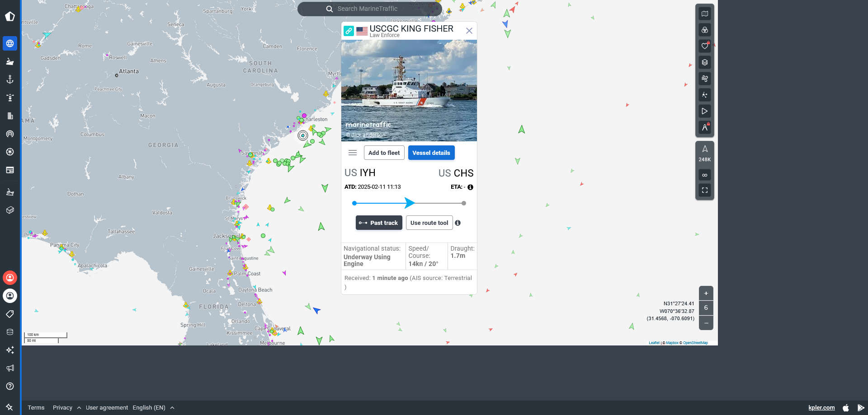Click the Apple App Store icon

tap(846, 407)
